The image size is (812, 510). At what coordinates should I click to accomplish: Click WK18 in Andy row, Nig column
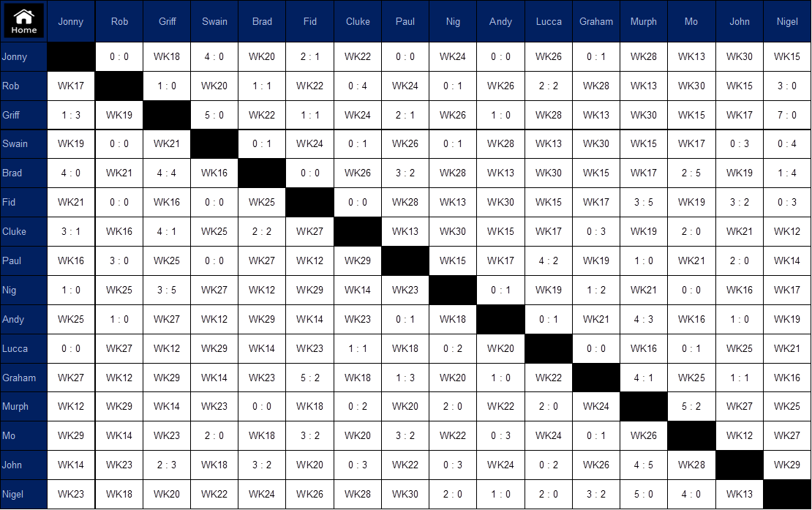click(453, 320)
